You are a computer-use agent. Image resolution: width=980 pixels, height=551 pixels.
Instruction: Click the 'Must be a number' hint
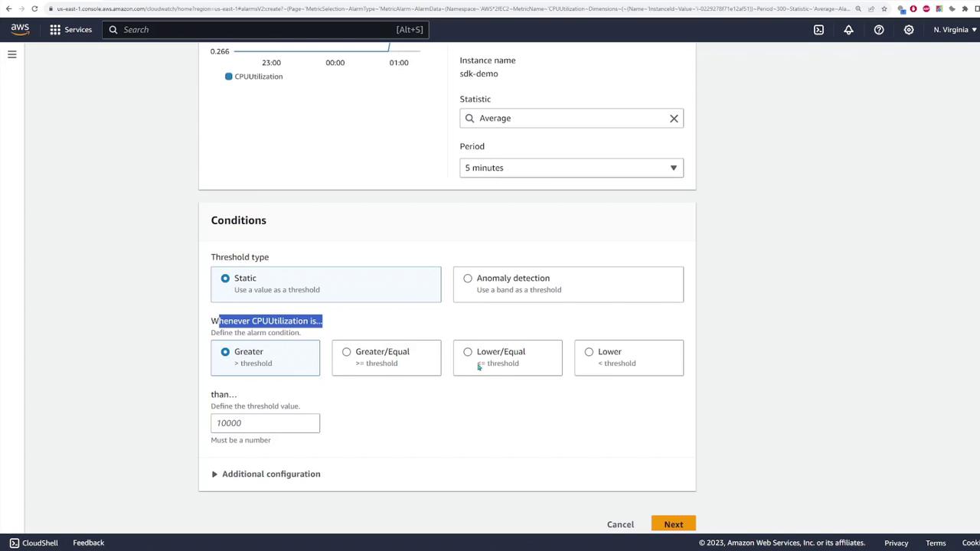pyautogui.click(x=241, y=440)
